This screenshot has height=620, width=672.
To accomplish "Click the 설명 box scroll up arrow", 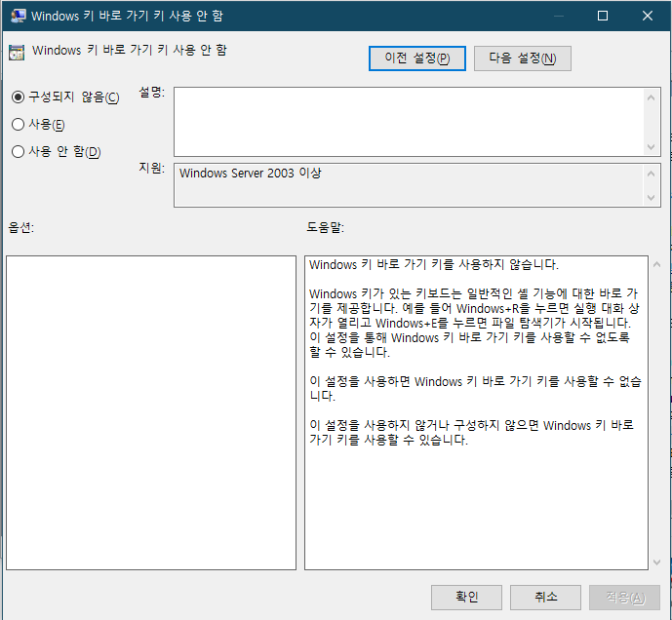I will point(651,97).
